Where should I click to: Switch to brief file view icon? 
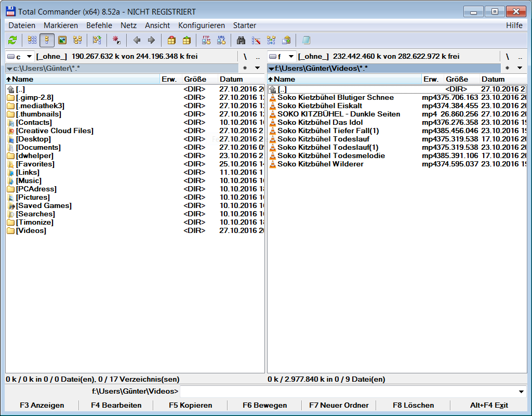(32, 41)
